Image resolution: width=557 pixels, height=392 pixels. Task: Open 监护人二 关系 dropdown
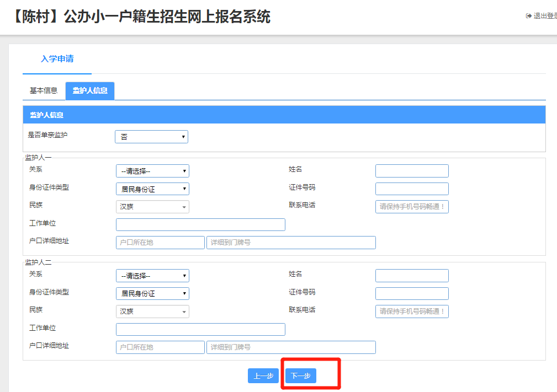click(152, 276)
